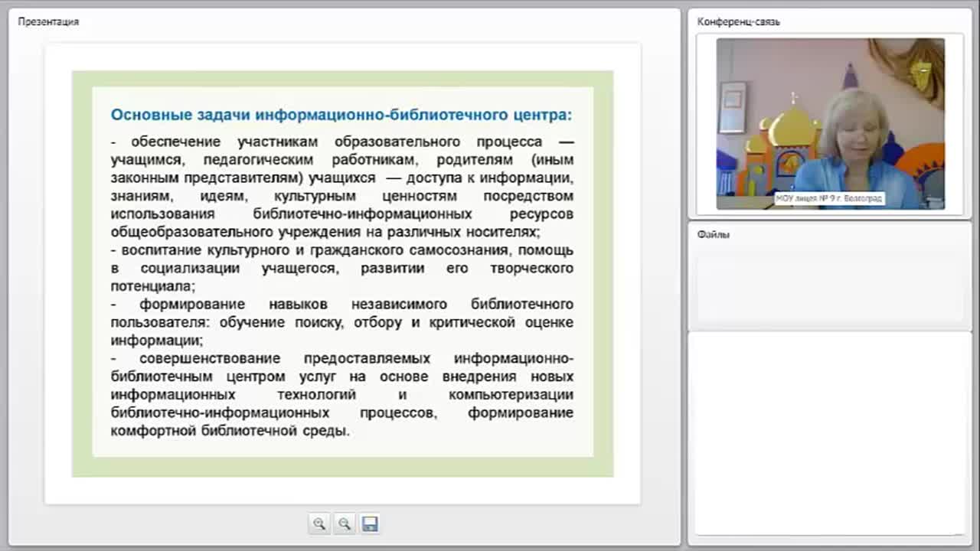Click the bullet starting with совершенствование предоставляемых

341,395
